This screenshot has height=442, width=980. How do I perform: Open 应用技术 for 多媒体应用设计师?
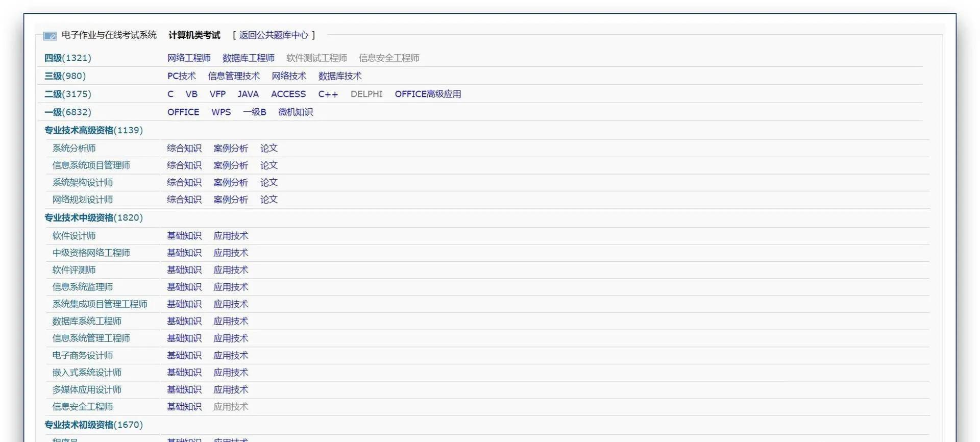(x=231, y=389)
